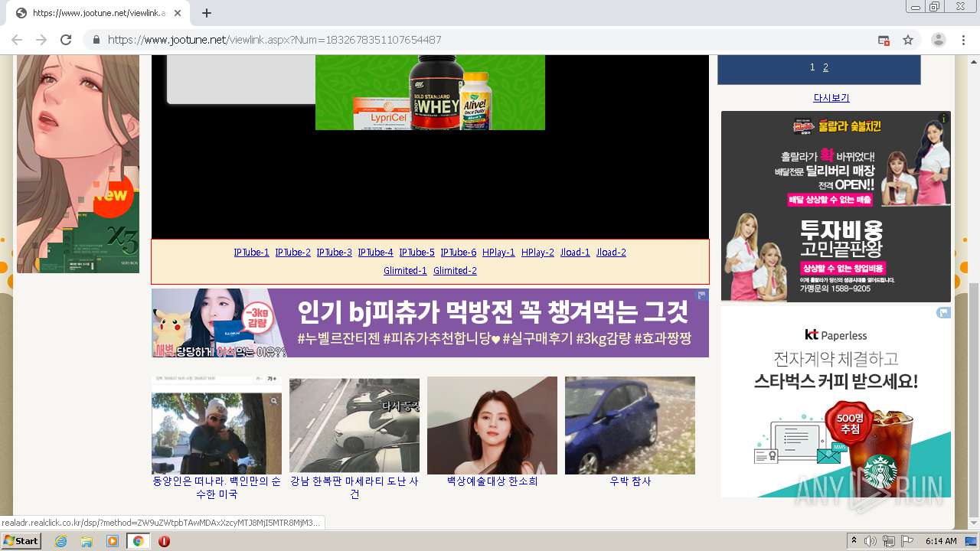The image size is (980, 551).
Task: Open the WHEY supplements ad banner
Action: pos(430,93)
